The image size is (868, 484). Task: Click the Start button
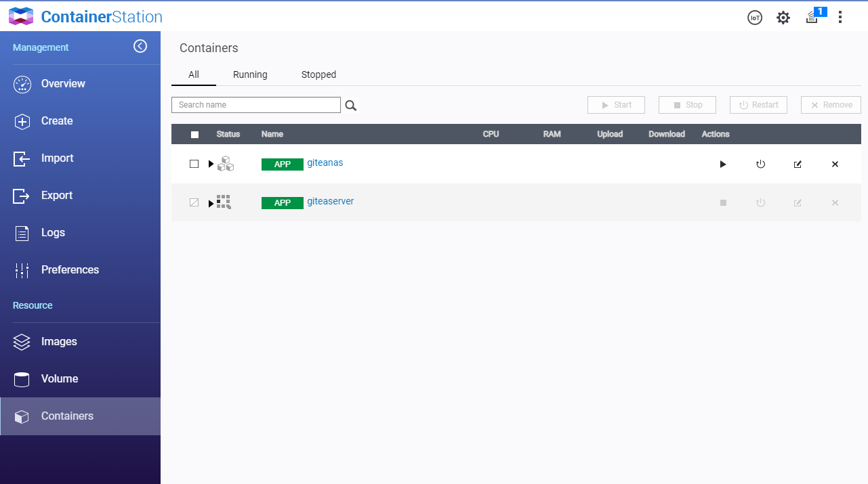616,105
